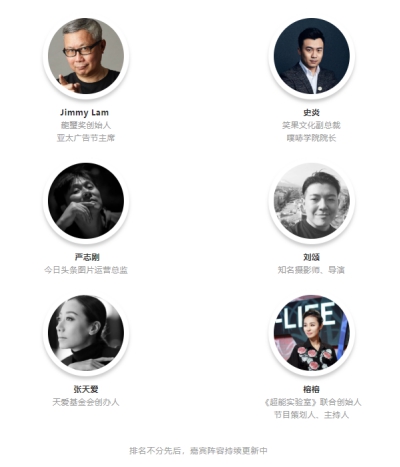The width and height of the screenshot is (400, 467).
Task: Select the 天爱基金会创办人 caption
Action: (86, 402)
